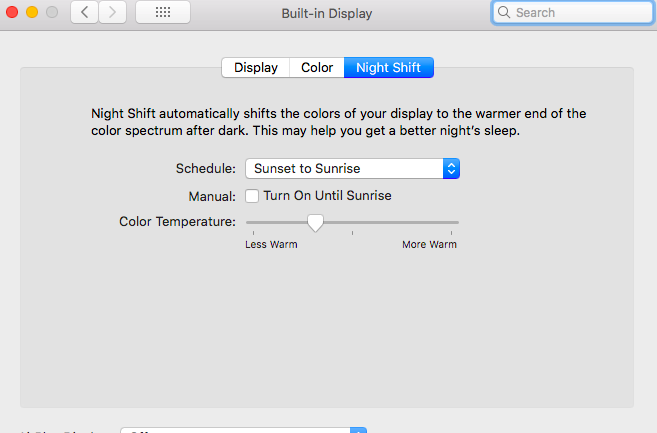
Task: Select the Night Shift tab
Action: pyautogui.click(x=388, y=68)
